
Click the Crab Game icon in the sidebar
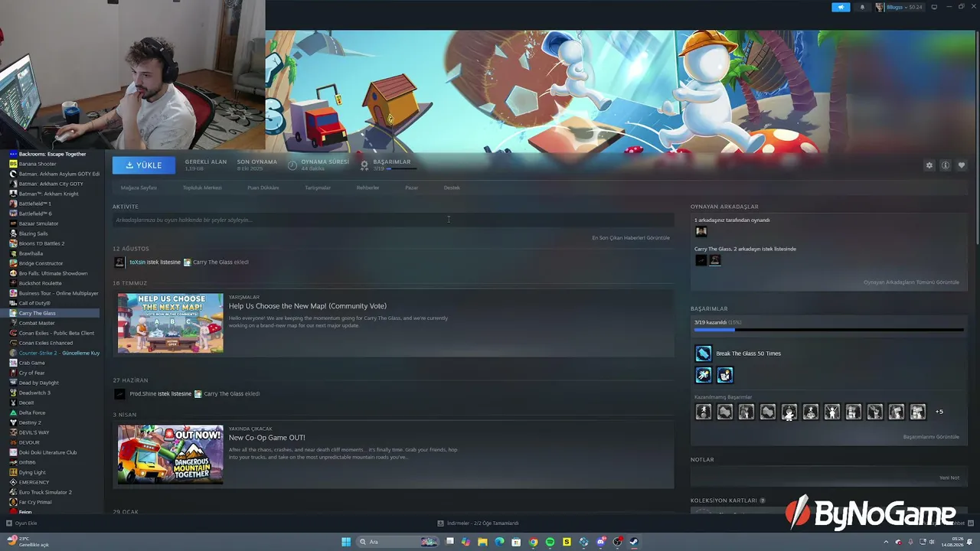(x=13, y=363)
